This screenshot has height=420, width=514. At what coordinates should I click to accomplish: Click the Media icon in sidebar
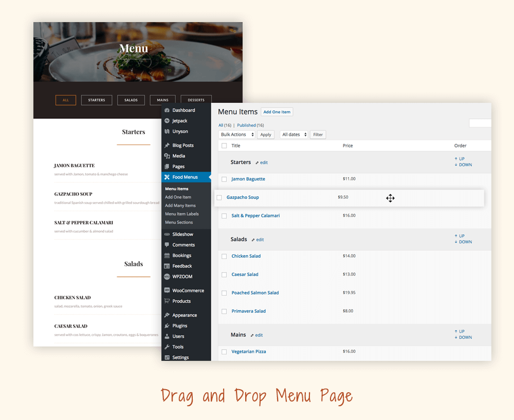click(x=167, y=156)
